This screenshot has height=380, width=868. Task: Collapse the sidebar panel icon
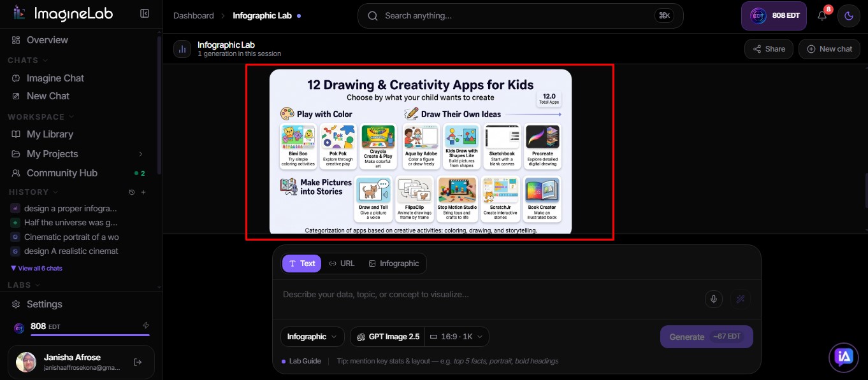(145, 13)
